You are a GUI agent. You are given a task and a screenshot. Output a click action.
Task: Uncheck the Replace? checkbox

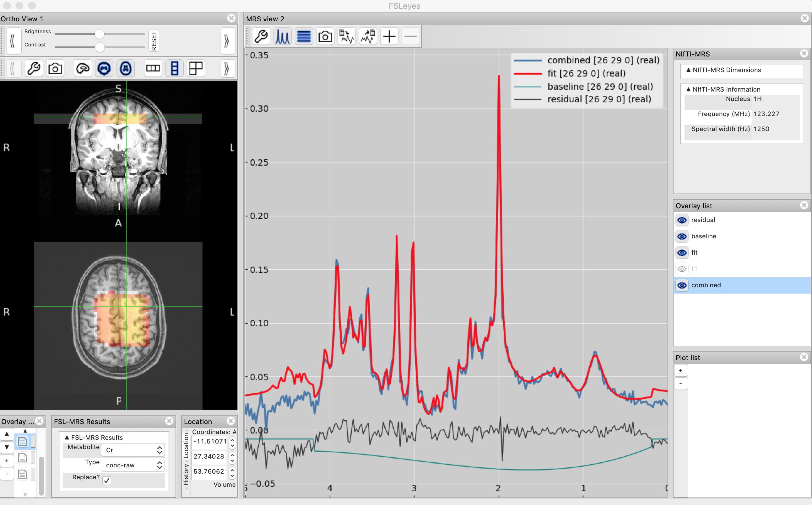pyautogui.click(x=107, y=480)
